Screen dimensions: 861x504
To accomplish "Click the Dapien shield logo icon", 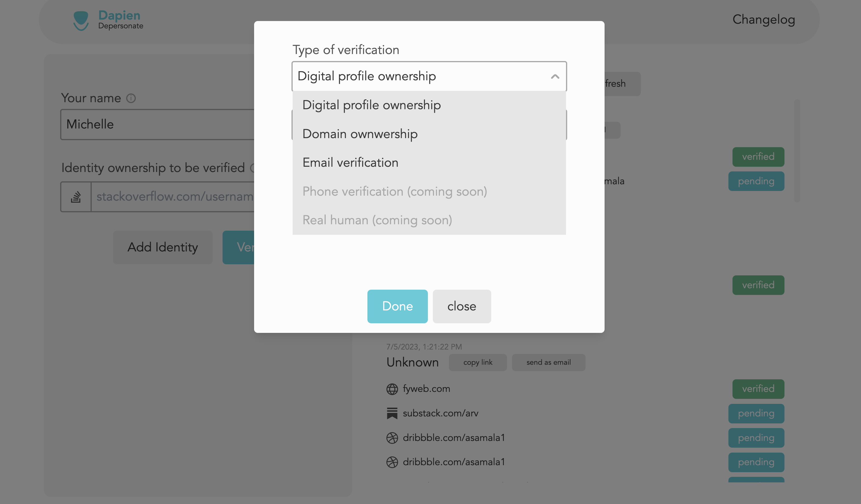I will tap(81, 20).
